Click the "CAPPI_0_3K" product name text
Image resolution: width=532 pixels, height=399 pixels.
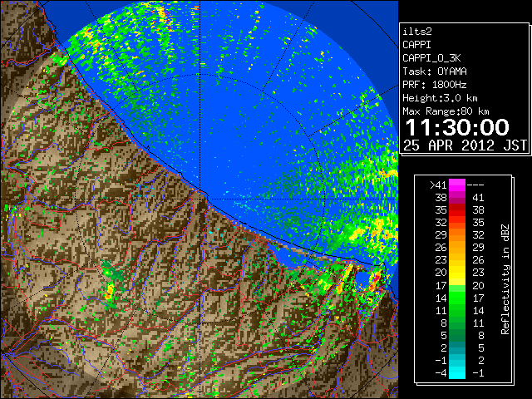tap(431, 58)
